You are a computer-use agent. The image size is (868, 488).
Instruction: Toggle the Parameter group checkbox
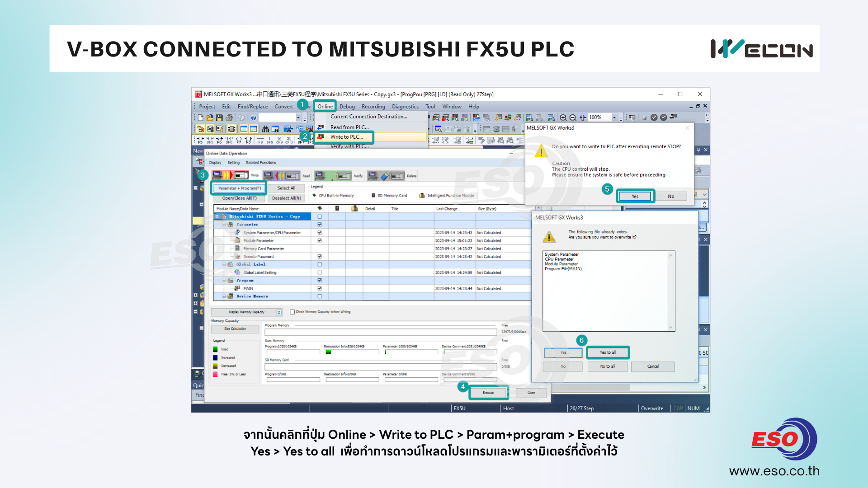tap(320, 225)
